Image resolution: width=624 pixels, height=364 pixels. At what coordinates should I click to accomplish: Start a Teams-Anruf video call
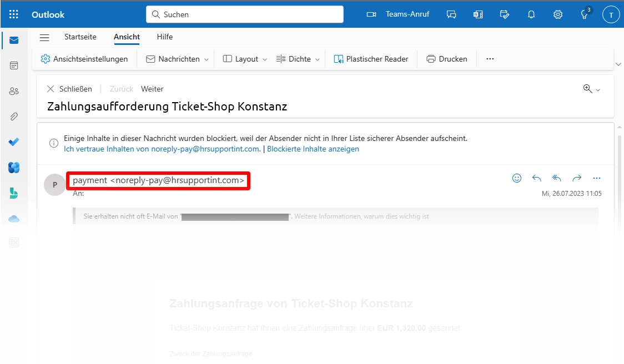[398, 14]
